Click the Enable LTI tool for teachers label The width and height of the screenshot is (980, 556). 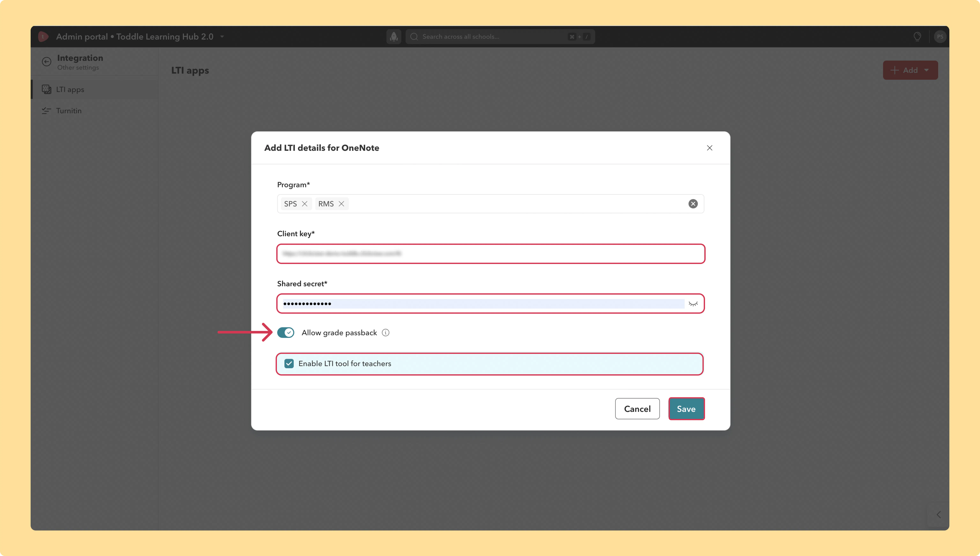coord(345,364)
